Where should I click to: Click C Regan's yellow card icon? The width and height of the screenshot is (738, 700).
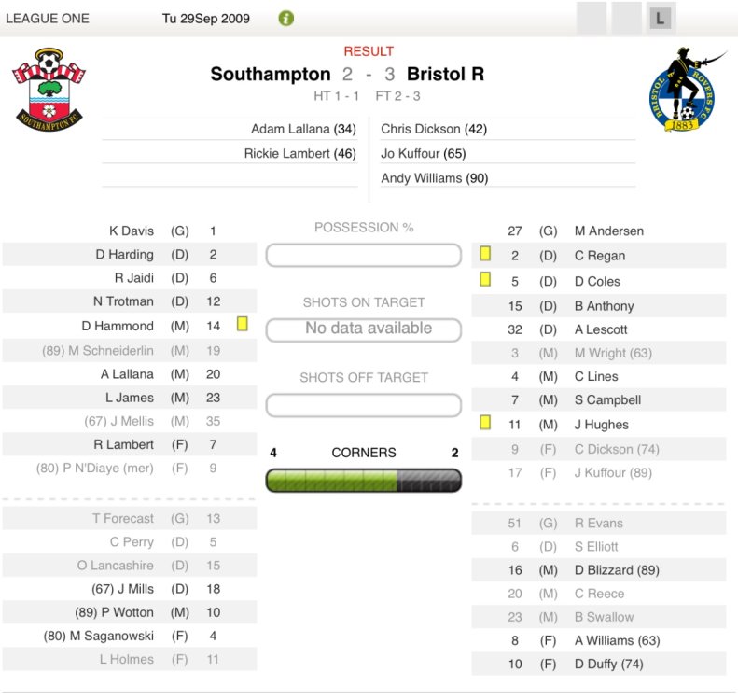(x=485, y=254)
